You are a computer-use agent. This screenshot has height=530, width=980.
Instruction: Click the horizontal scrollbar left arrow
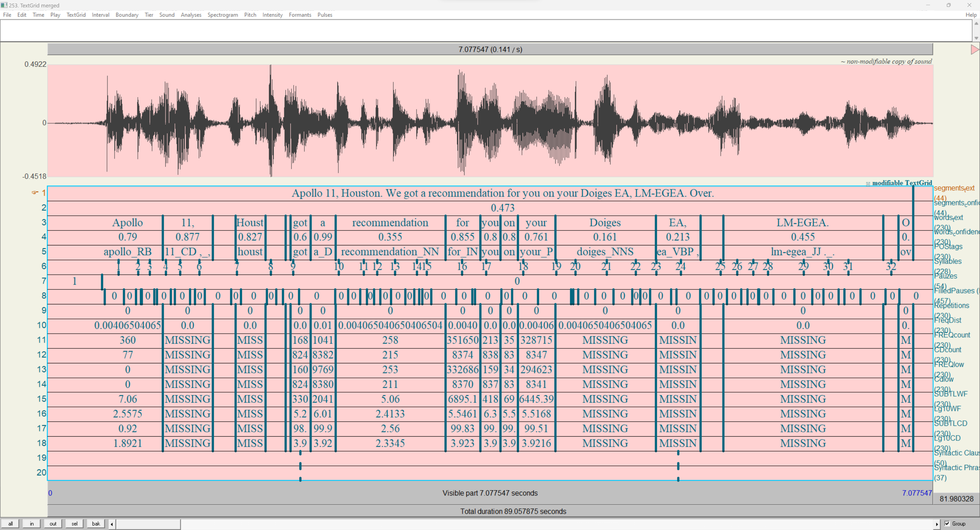click(x=112, y=524)
